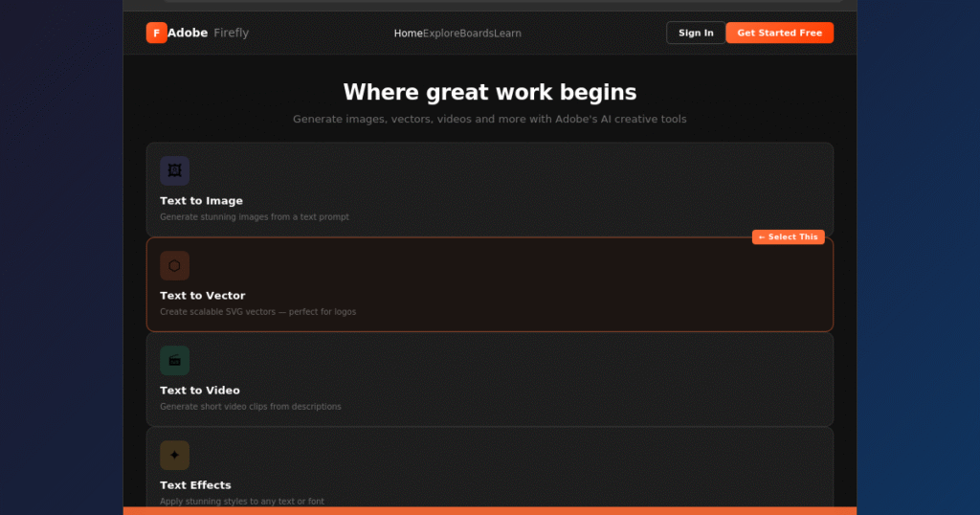Click 'Apply stunning styles to any text or font'
Screen dimensions: 980x515
pos(242,502)
